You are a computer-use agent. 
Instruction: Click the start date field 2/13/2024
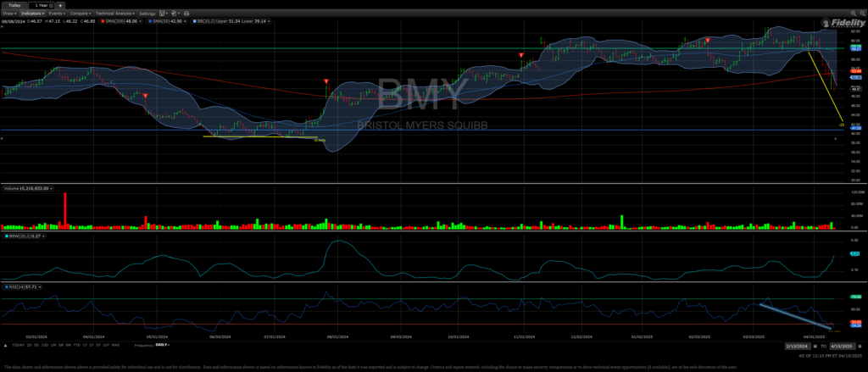pos(798,346)
